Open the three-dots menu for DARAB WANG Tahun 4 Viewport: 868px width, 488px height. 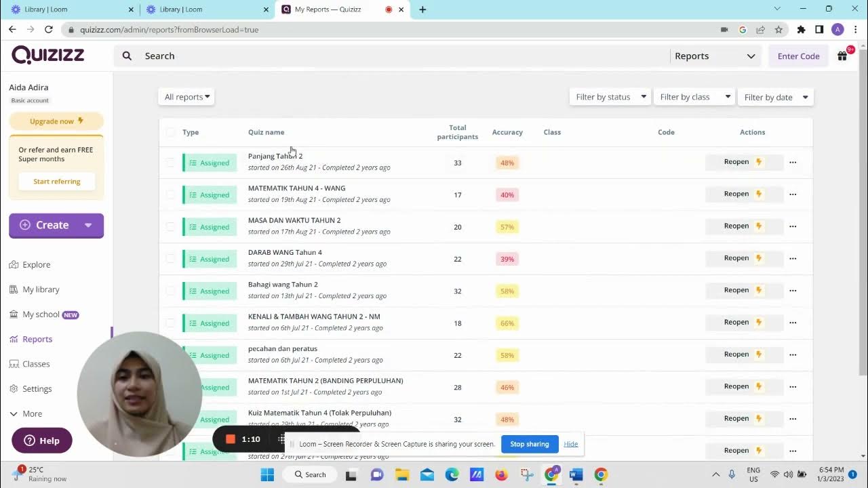793,258
